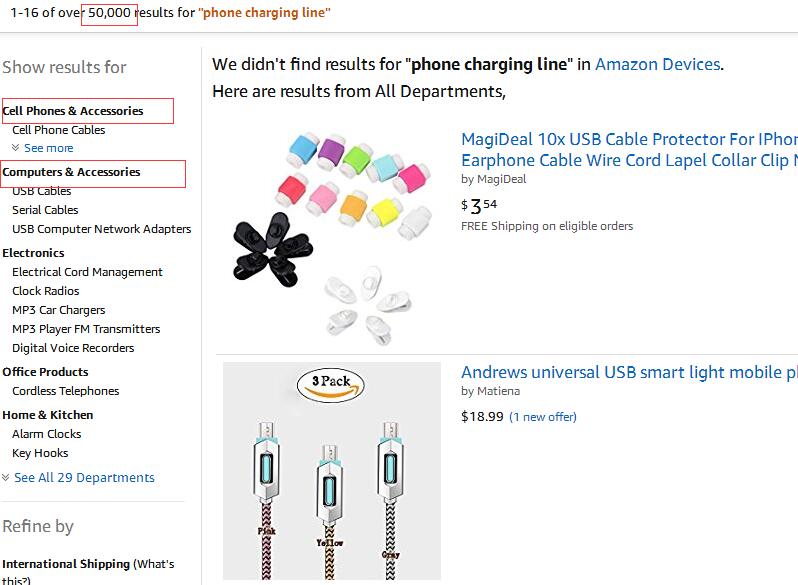Choose USB Computer Network Adapters category
Viewport: 798px width, 585px height.
101,229
